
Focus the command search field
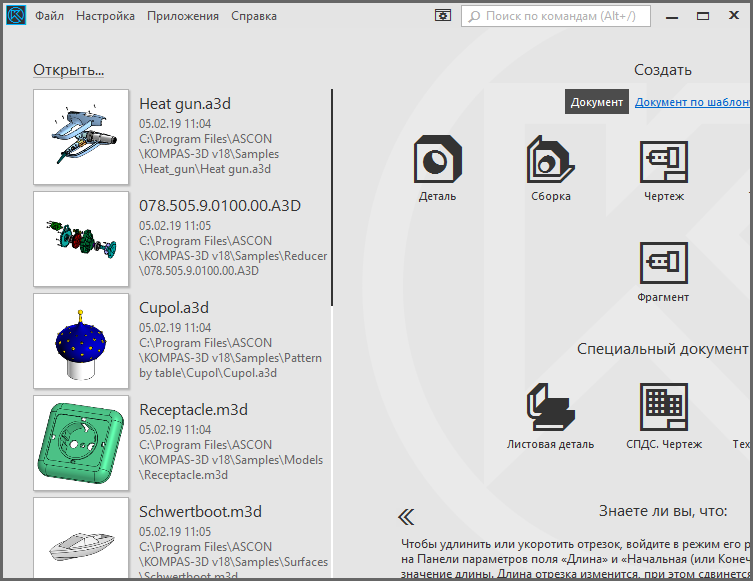556,16
